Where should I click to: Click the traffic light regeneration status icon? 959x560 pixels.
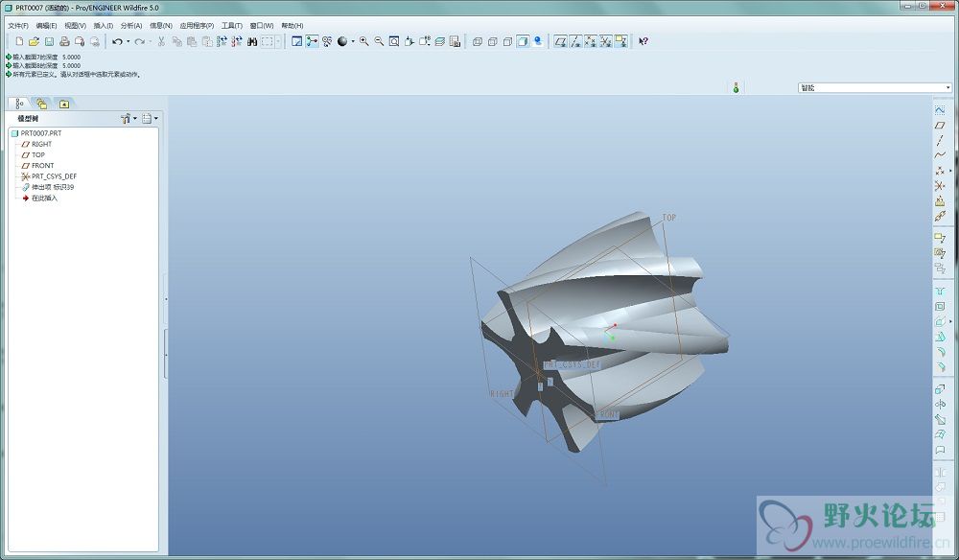pyautogui.click(x=736, y=88)
